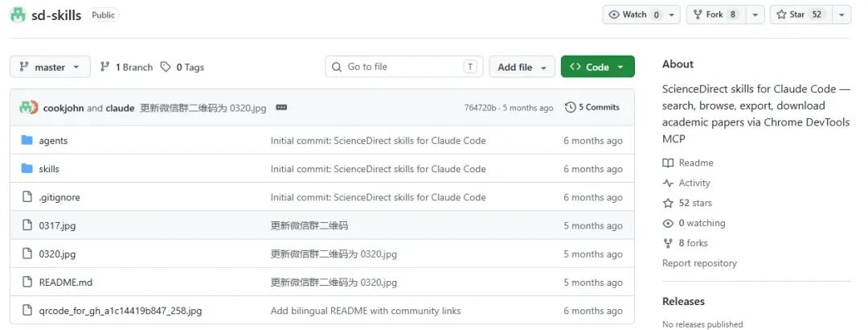Screen dimensions: 868x330
Task: Open the Readme link in About
Action: 696,163
